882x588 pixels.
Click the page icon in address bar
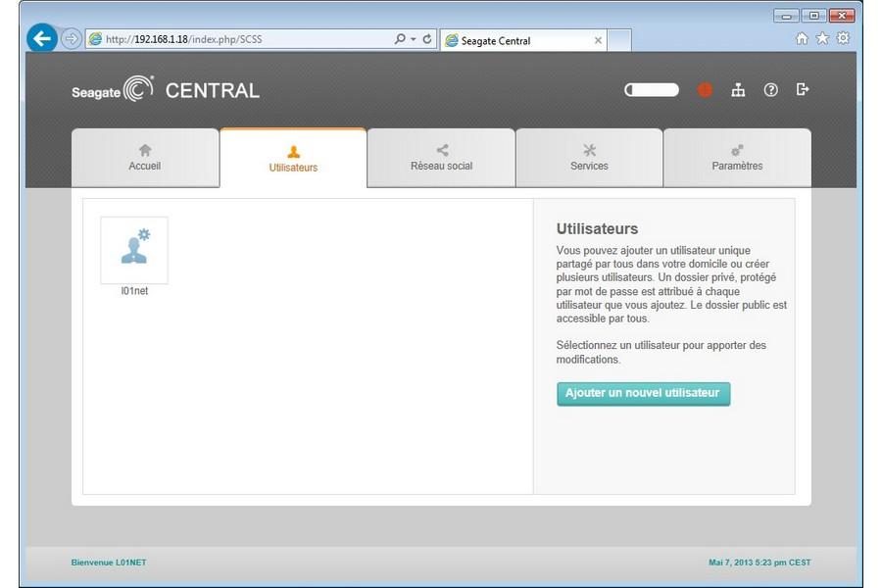point(96,39)
